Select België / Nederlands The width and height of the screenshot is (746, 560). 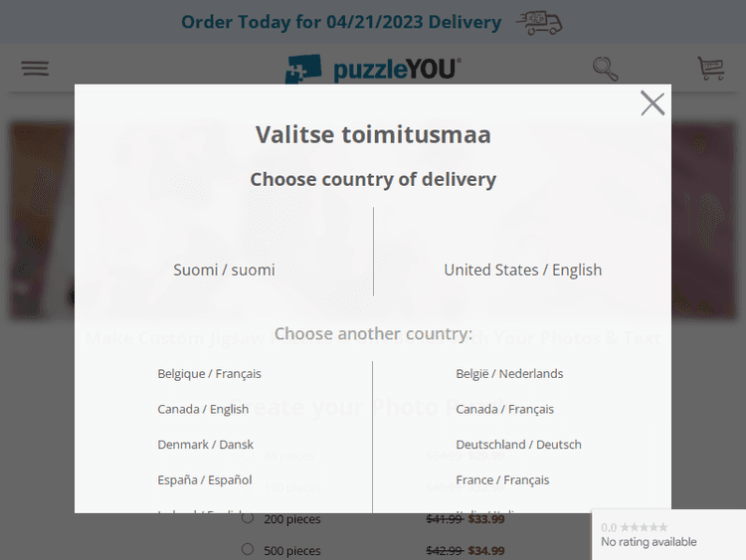509,374
